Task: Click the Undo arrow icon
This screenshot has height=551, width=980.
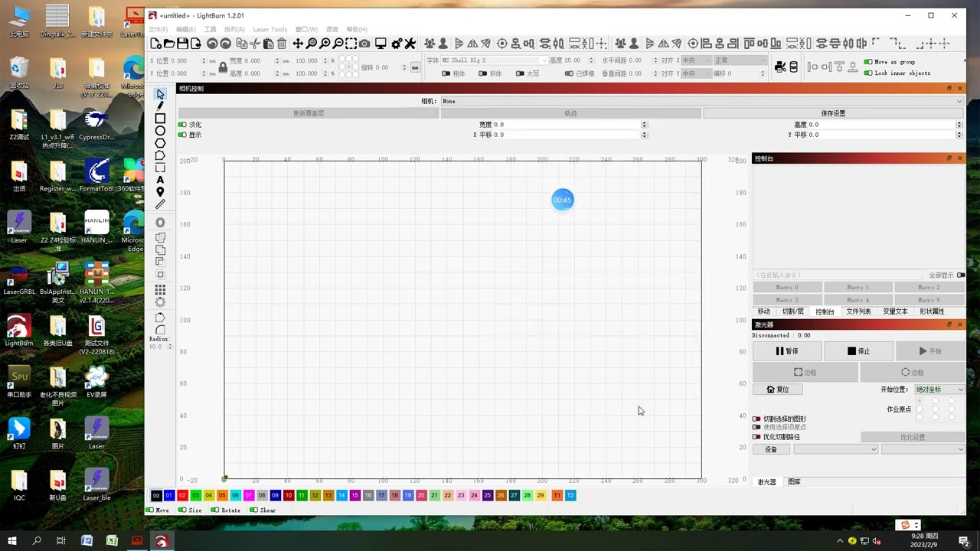Action: (212, 44)
